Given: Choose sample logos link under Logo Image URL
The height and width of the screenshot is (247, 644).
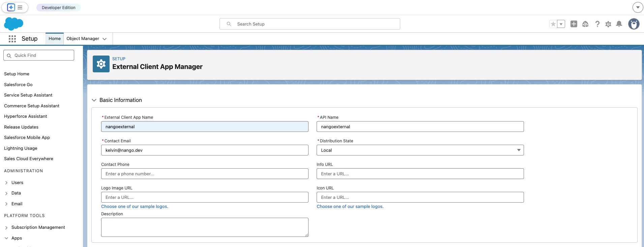Looking at the screenshot, I should [135, 207].
